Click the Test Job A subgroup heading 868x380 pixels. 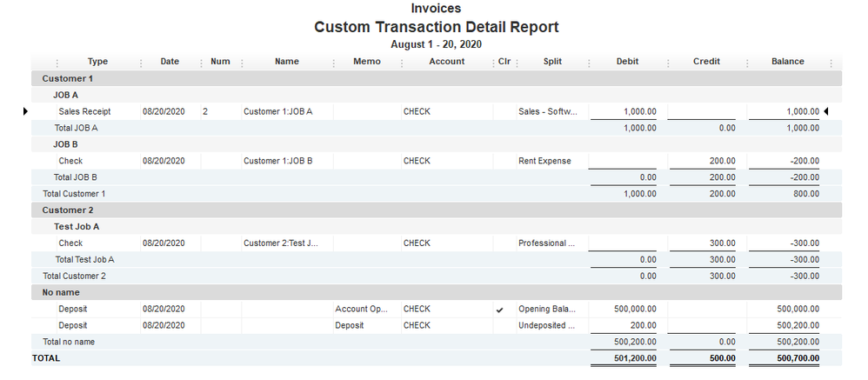[x=77, y=227]
